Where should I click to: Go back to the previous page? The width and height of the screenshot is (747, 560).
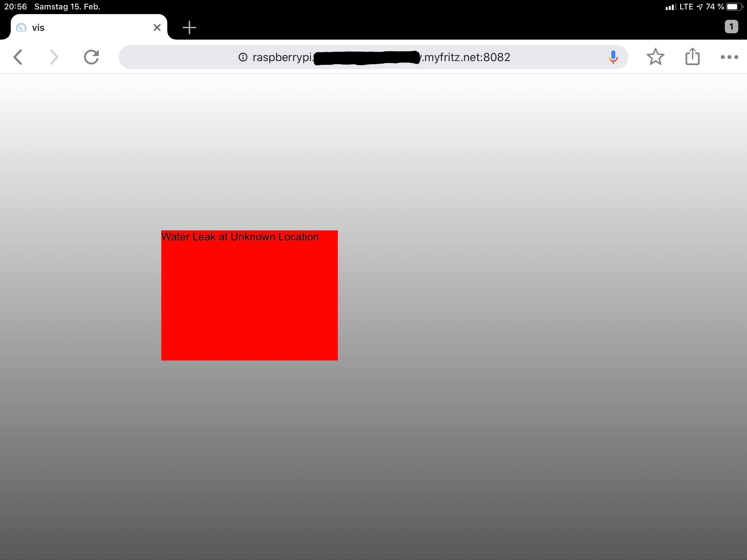click(x=18, y=57)
